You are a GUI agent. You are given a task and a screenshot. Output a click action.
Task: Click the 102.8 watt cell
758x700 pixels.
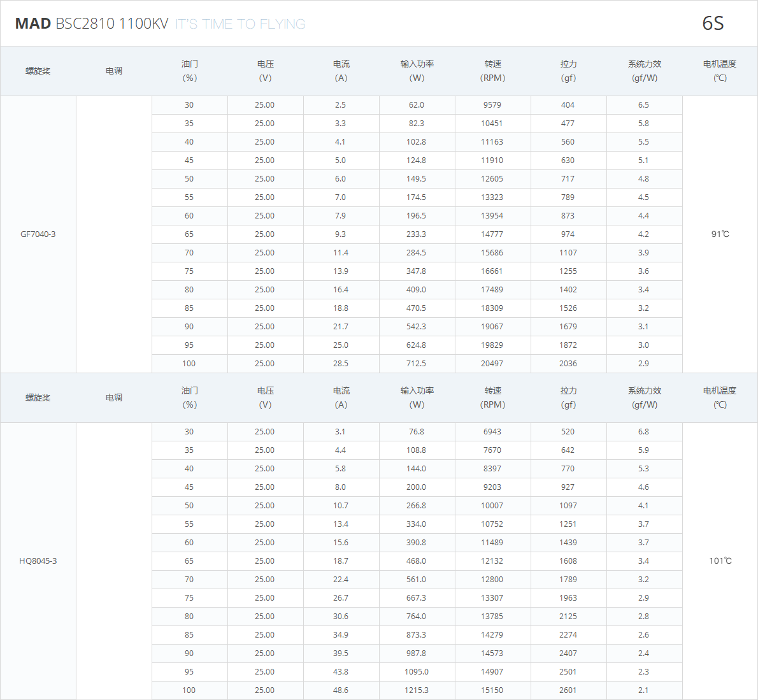416,141
